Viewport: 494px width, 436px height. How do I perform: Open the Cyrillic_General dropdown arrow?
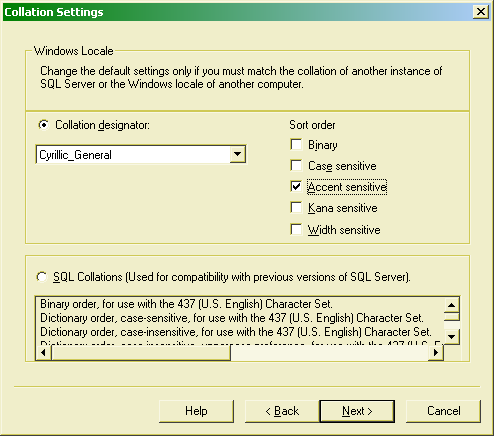pyautogui.click(x=237, y=154)
